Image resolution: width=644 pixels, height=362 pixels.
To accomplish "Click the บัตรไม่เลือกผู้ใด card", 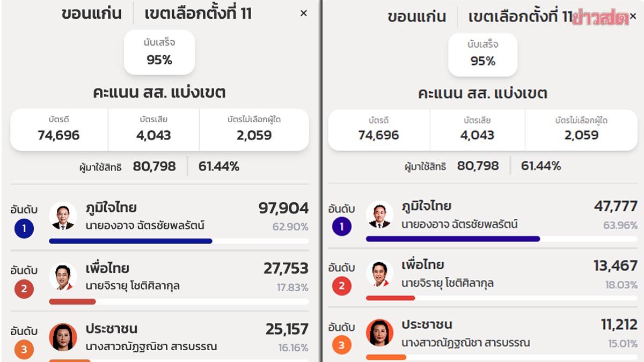I will (254, 129).
